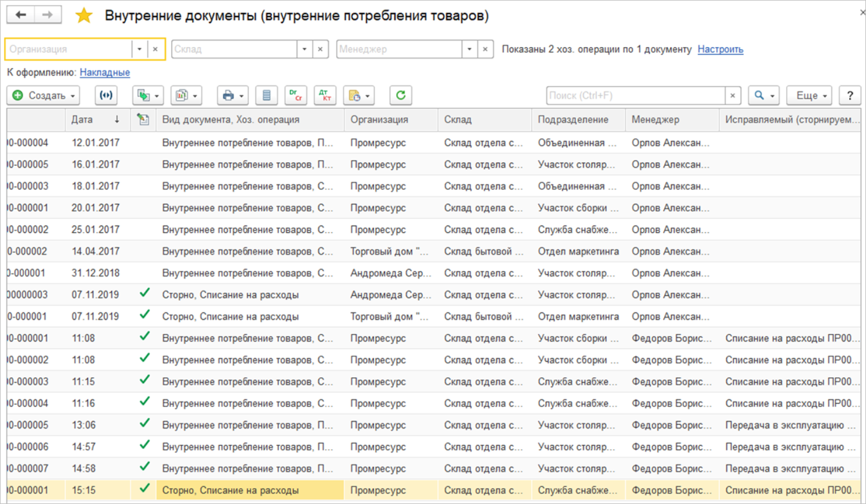The image size is (866, 504).
Task: Sort by the Дата column header
Action: coord(82,119)
